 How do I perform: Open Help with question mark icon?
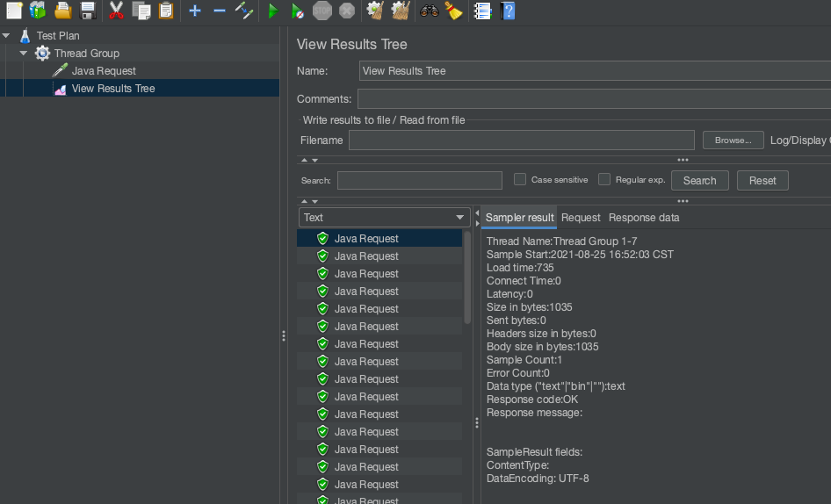(508, 11)
